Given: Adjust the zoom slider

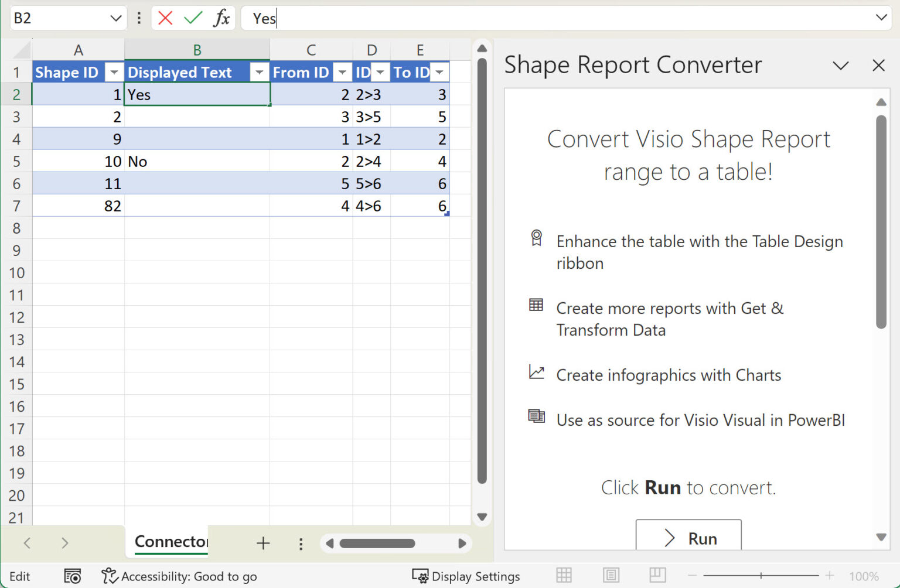Looking at the screenshot, I should click(x=761, y=575).
